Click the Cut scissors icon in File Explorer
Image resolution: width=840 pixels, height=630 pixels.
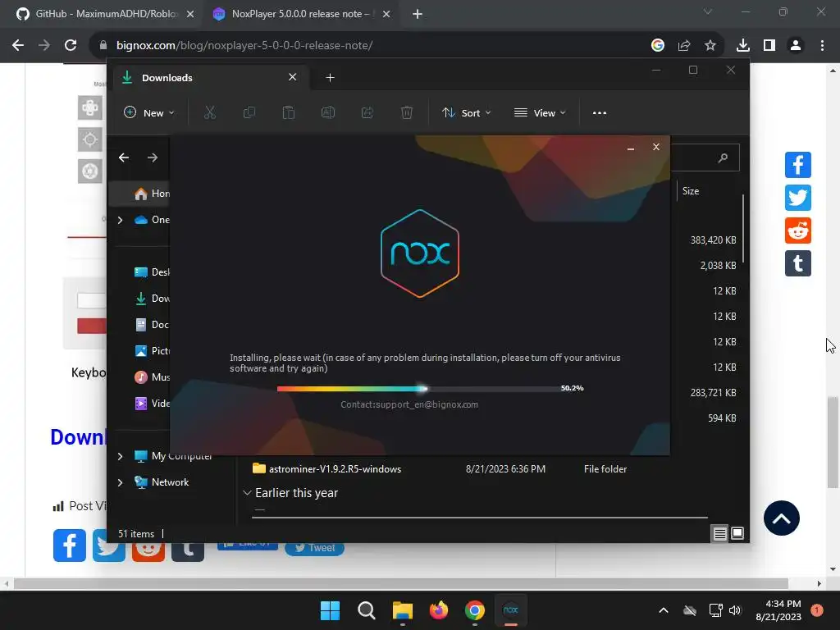coord(209,112)
